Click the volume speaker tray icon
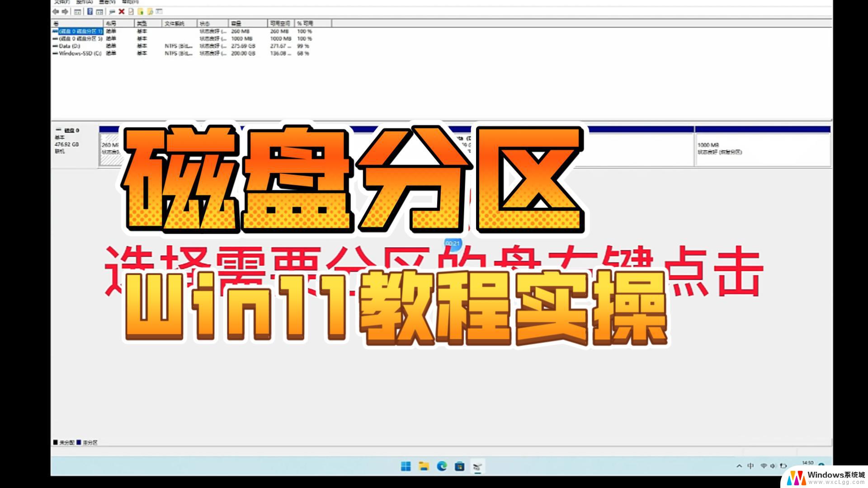This screenshot has height=488, width=868. 773,466
